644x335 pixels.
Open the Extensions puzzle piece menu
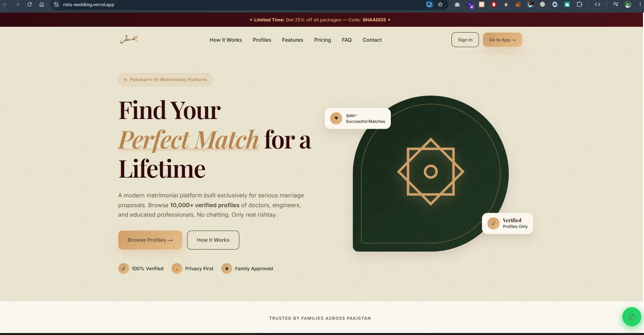coord(580,4)
